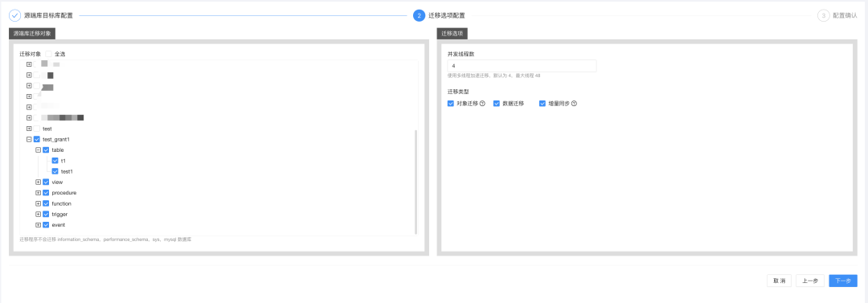868x303 pixels.
Task: Click the 迁移选项 panel tab
Action: point(452,33)
